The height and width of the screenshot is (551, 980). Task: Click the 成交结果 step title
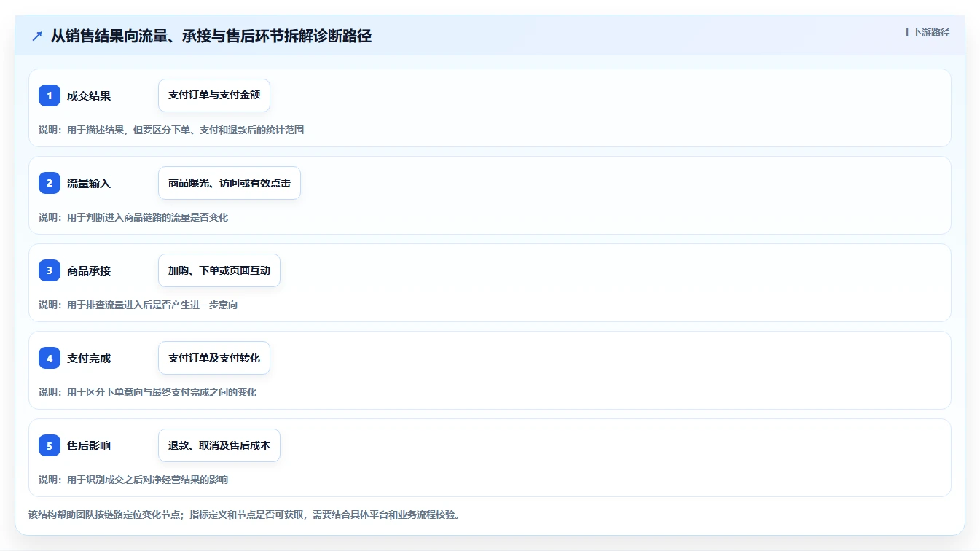(x=89, y=96)
